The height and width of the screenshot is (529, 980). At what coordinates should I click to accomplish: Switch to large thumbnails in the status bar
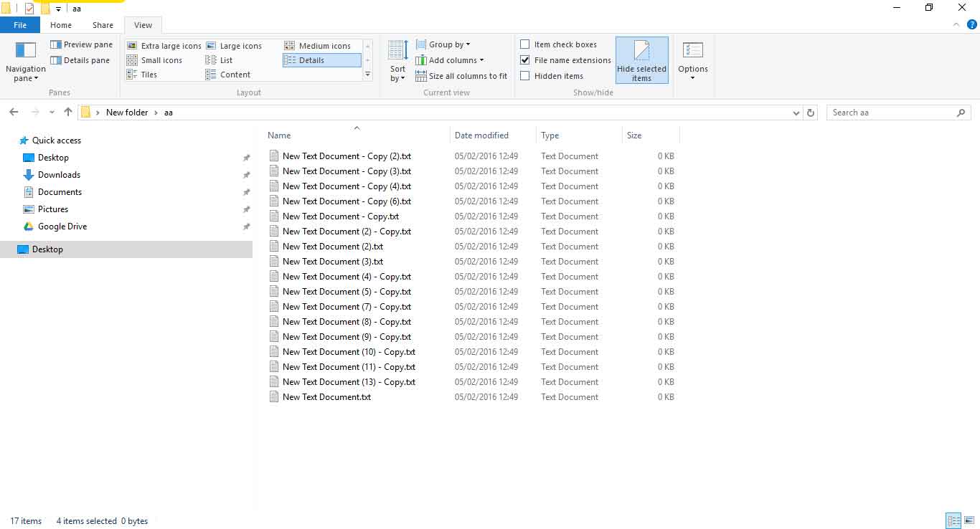click(969, 521)
